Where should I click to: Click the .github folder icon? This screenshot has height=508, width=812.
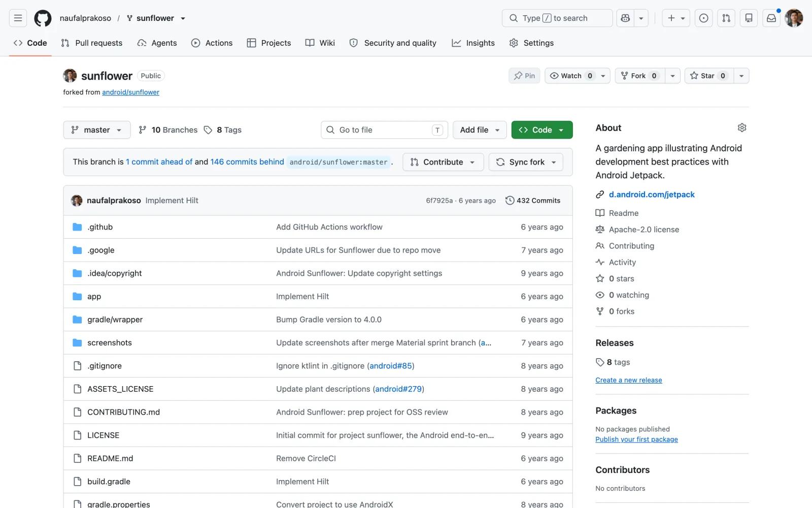point(77,227)
